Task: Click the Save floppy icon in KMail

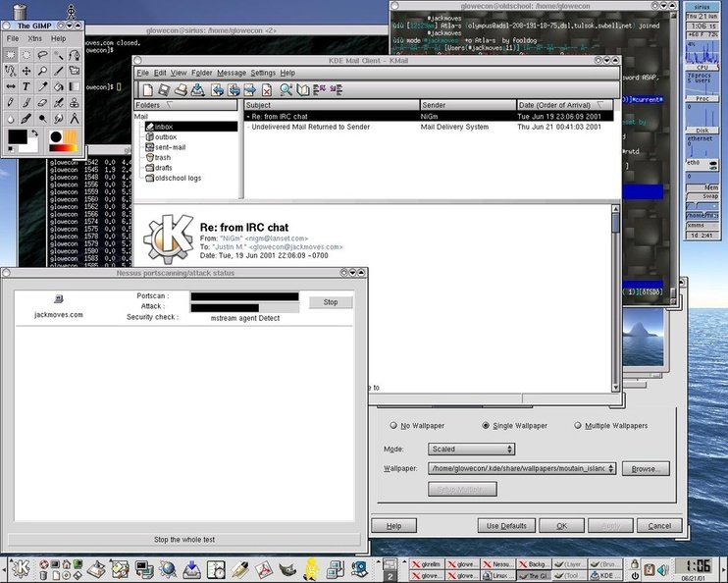Action: click(164, 89)
